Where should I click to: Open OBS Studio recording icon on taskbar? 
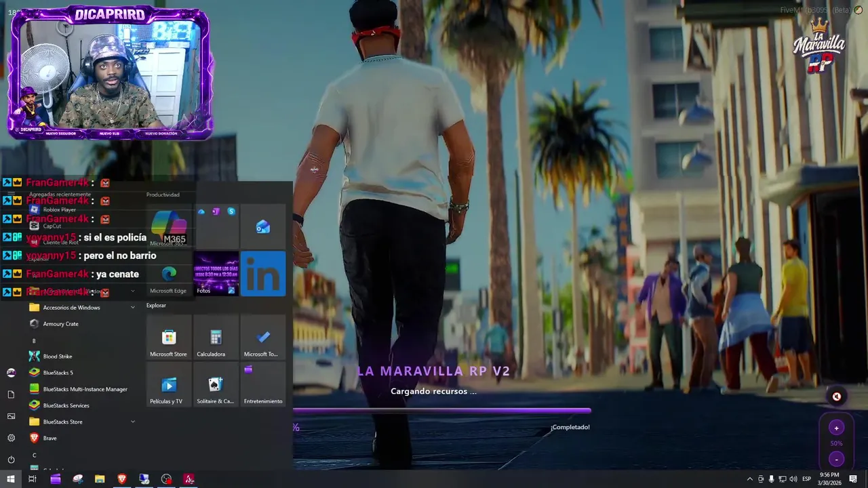tap(166, 479)
